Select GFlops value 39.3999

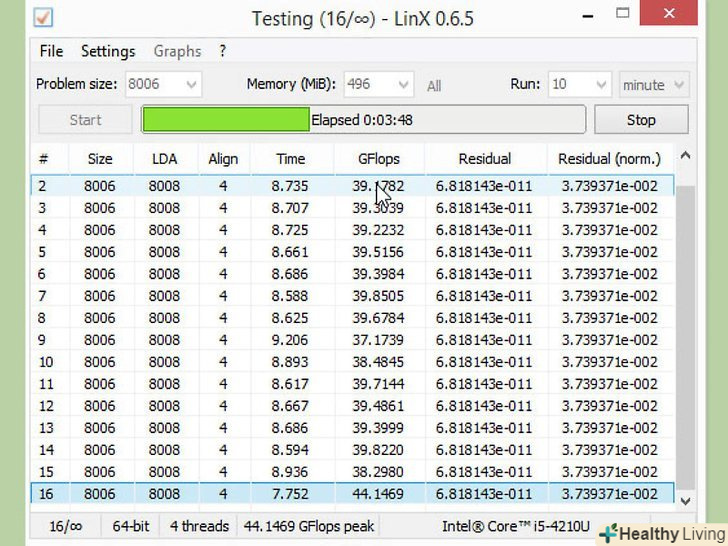pyautogui.click(x=378, y=428)
